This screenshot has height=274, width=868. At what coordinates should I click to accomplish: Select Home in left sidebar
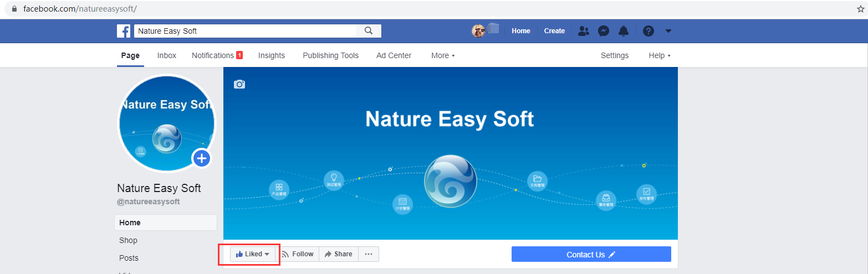(166, 223)
